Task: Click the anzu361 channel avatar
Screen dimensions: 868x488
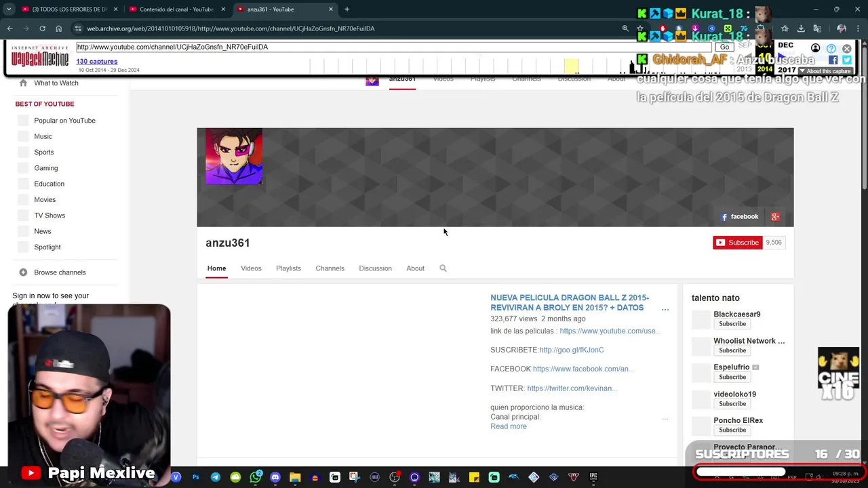Action: point(234,157)
